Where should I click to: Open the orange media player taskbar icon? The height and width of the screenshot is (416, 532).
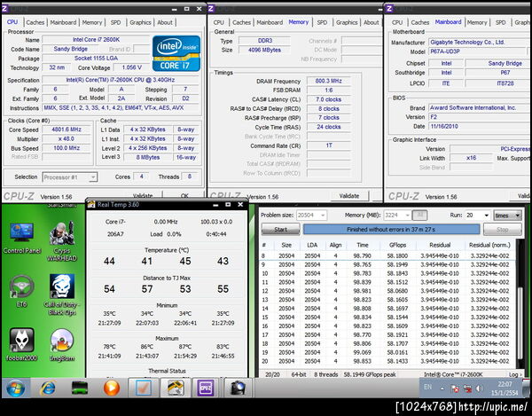(112, 388)
